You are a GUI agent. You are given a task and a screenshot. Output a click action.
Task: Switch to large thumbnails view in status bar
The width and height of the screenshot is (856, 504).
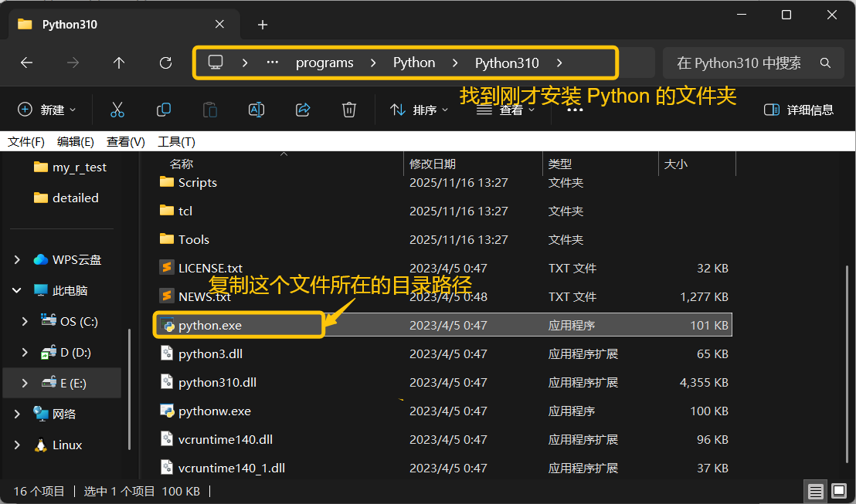(838, 491)
